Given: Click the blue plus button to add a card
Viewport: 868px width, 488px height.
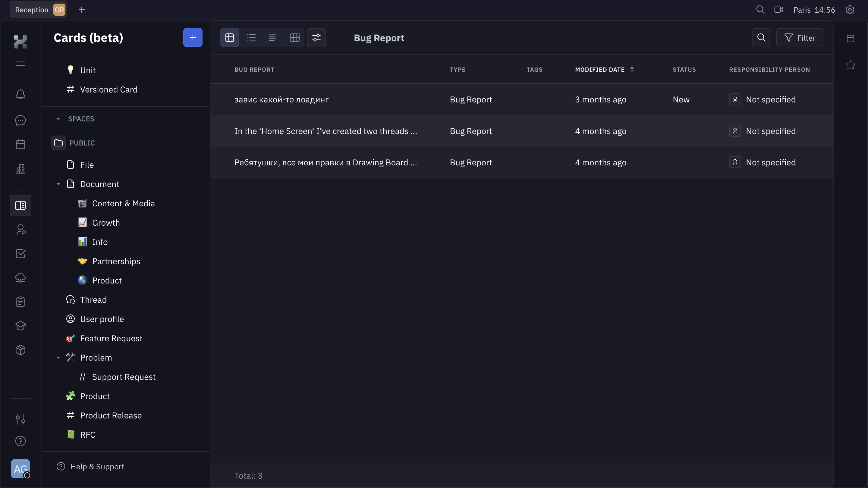Looking at the screenshot, I should pyautogui.click(x=193, y=37).
